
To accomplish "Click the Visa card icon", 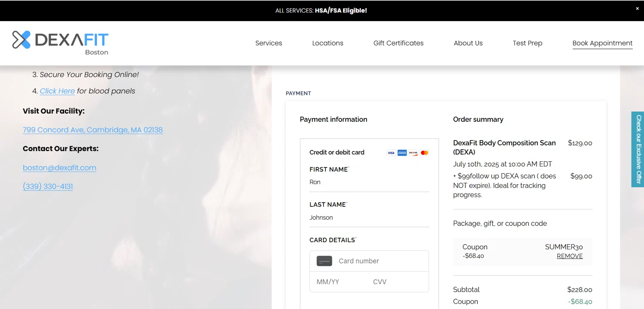I will coord(391,153).
